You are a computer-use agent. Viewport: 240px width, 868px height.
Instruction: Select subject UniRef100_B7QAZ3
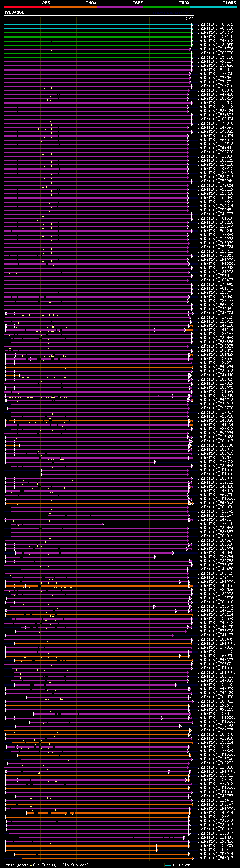(x=215, y=784)
